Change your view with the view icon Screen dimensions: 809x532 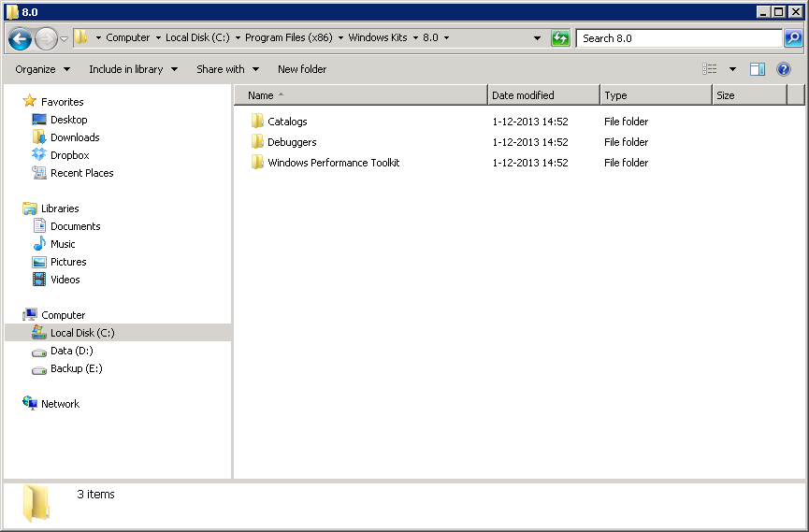710,69
